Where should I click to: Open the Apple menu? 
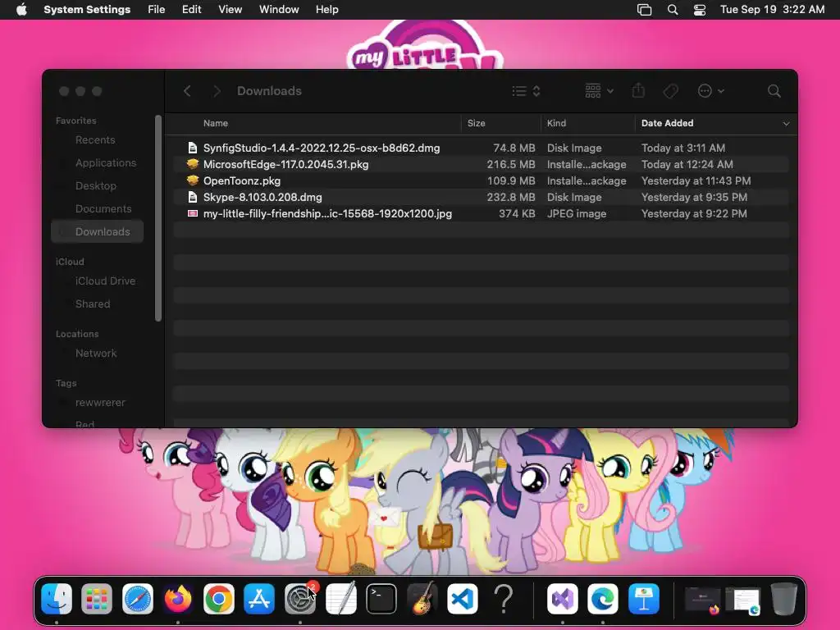(x=21, y=9)
